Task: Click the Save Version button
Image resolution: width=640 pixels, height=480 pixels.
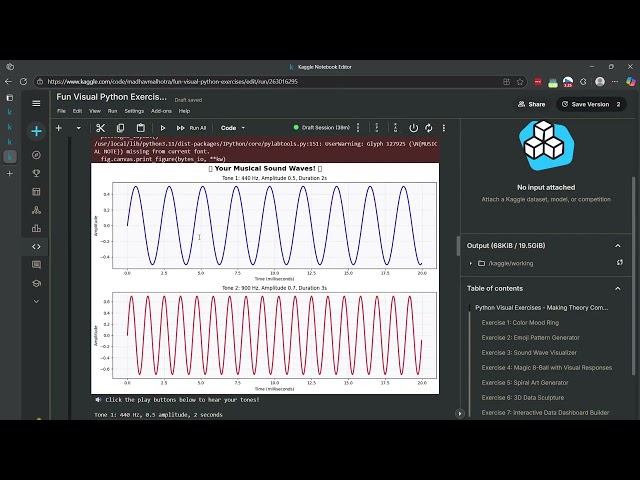Action: coord(586,104)
